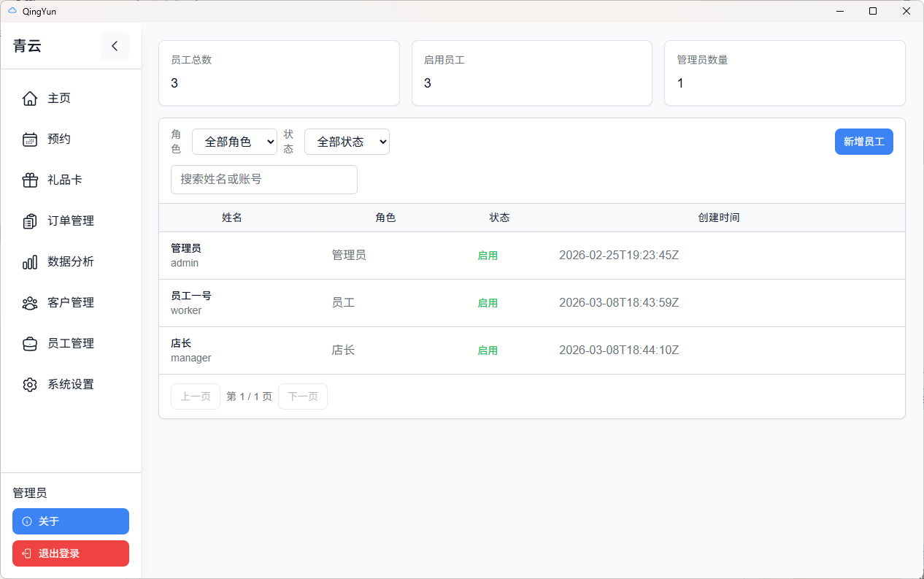Go to the 预约 page
The width and height of the screenshot is (924, 579).
coord(71,139)
